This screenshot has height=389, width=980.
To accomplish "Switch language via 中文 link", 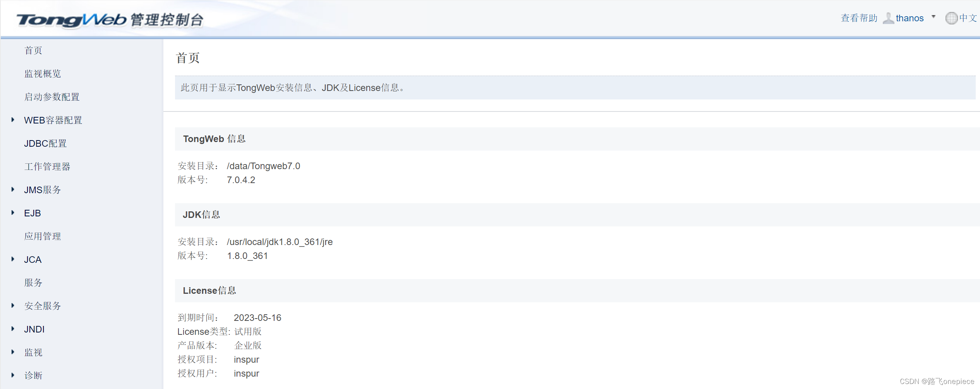I will pyautogui.click(x=968, y=18).
